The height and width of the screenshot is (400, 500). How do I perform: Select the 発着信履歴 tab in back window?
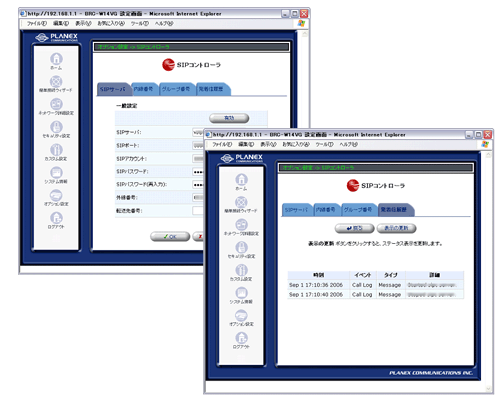(x=211, y=89)
